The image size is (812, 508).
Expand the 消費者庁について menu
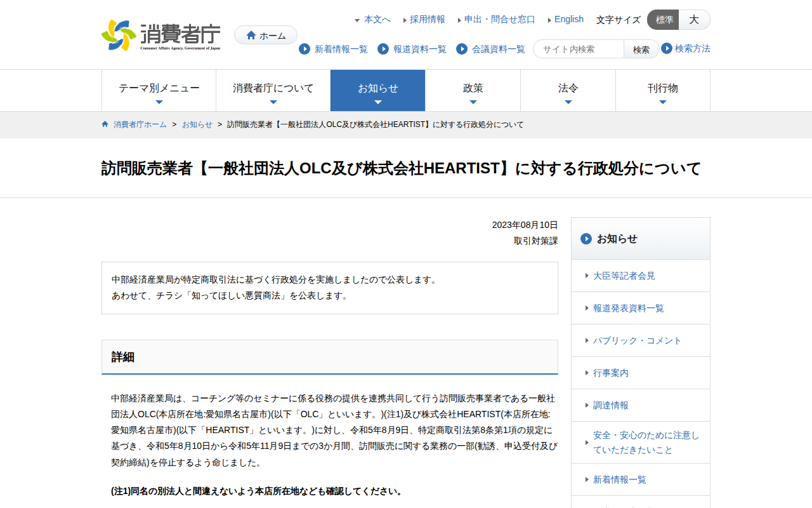click(273, 91)
